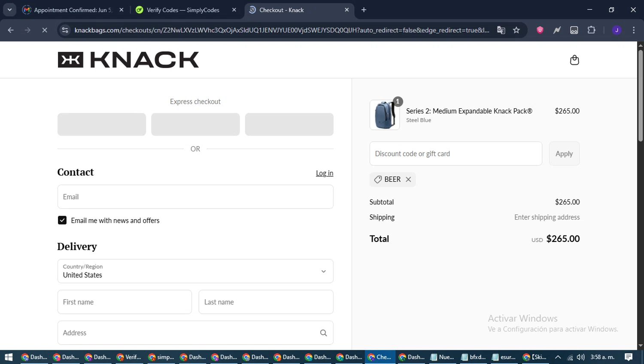644x364 pixels.
Task: Open the shopping bag cart icon
Action: 574,60
